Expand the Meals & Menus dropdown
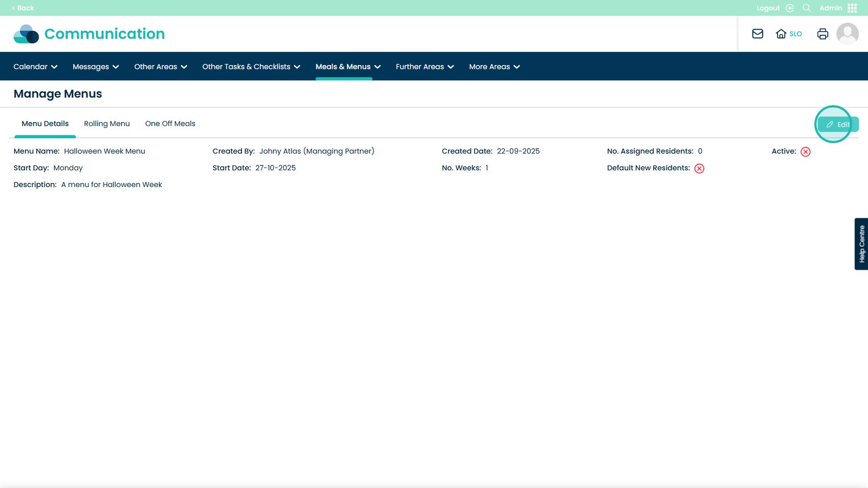Screen dimensions: 868x488 coord(348,67)
